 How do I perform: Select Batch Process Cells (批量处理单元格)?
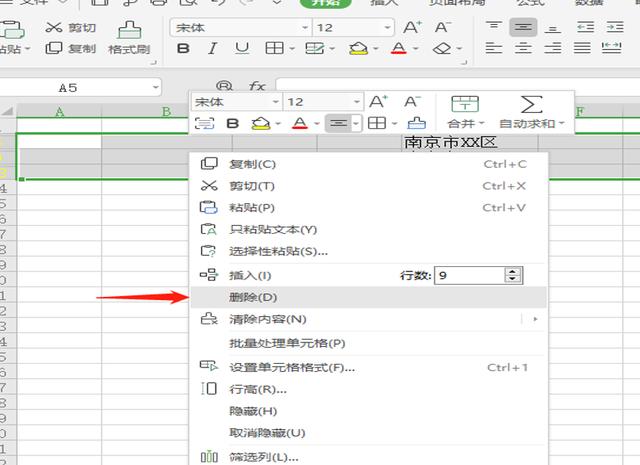coord(369,343)
